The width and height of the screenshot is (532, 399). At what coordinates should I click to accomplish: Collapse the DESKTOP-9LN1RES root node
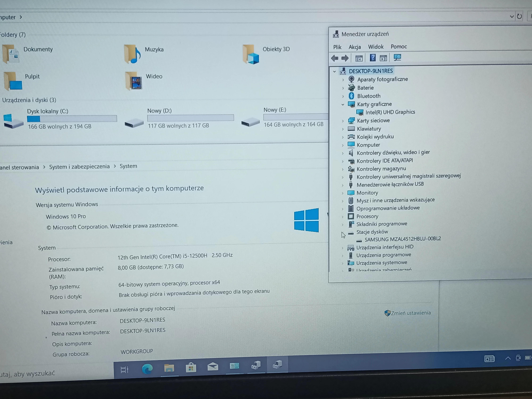[334, 71]
